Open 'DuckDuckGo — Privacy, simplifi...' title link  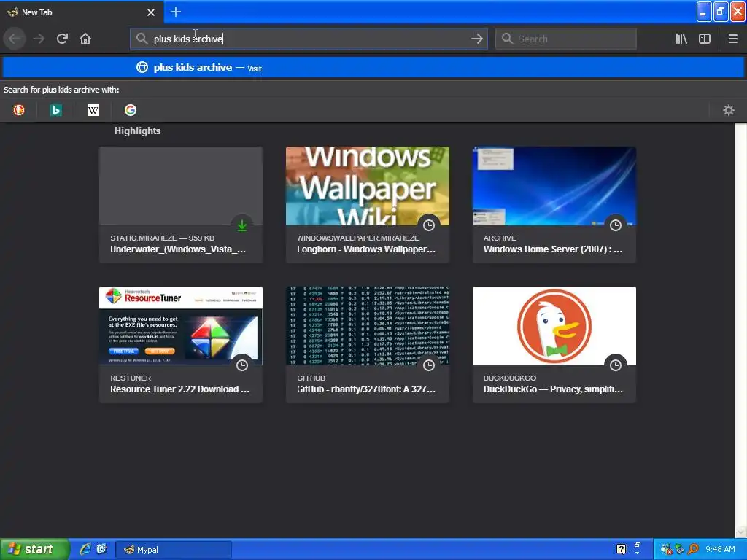coord(553,389)
